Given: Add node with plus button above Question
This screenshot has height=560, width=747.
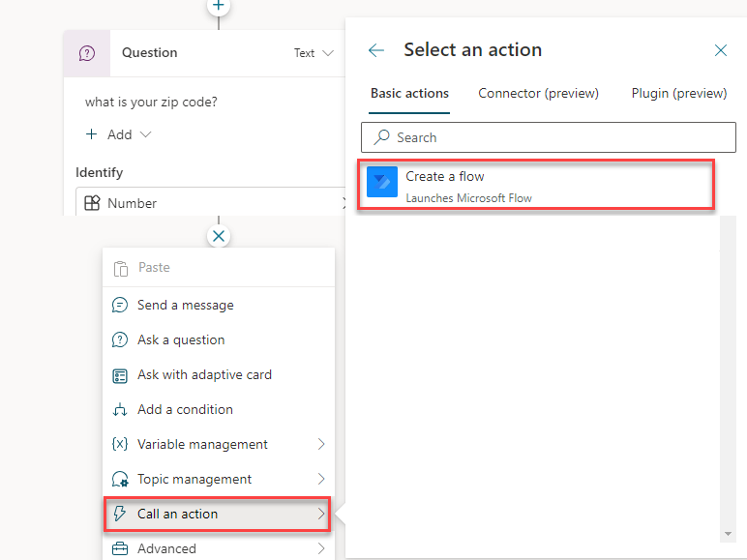Looking at the screenshot, I should (219, 6).
